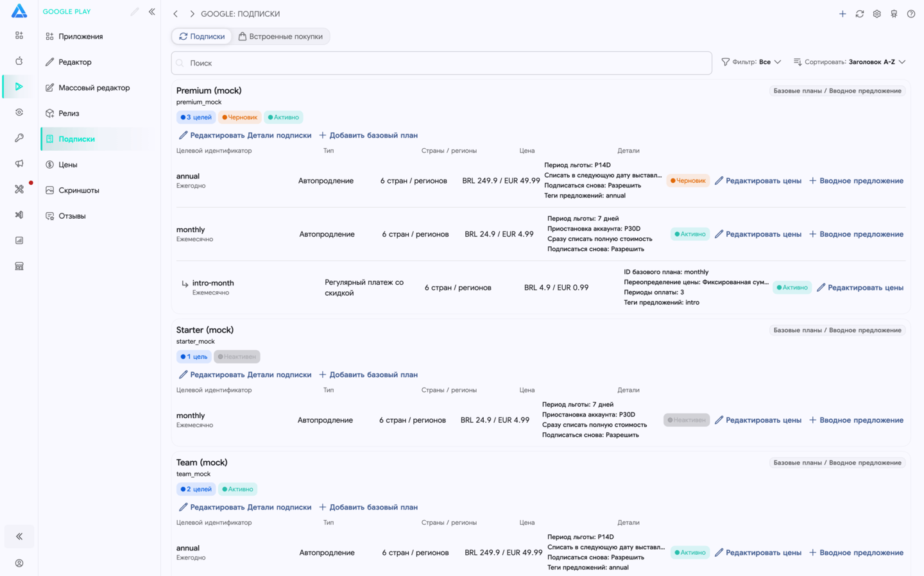The image size is (924, 576).
Task: Add a base plan to Team (mock)
Action: pyautogui.click(x=368, y=507)
